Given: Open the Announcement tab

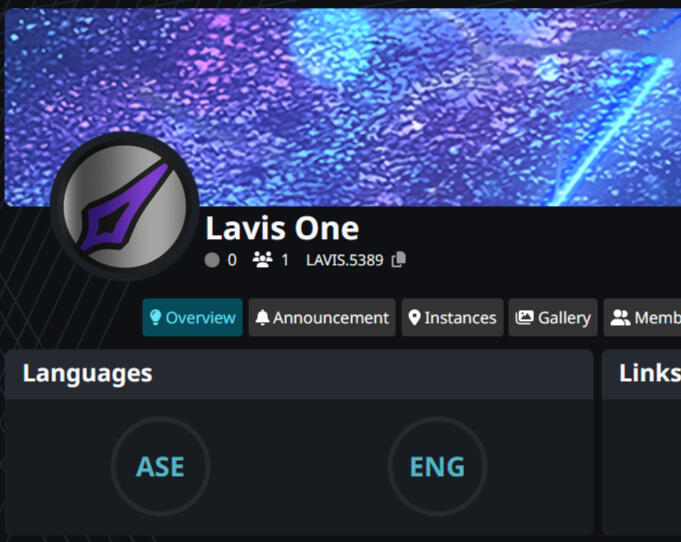Looking at the screenshot, I should (x=322, y=317).
